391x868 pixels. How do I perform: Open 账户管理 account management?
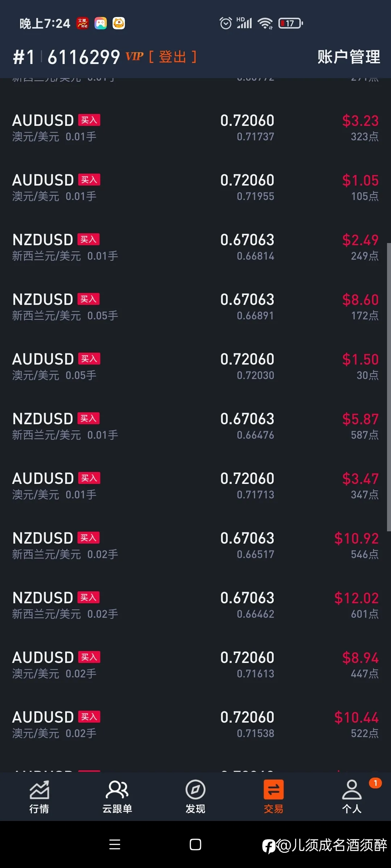(349, 57)
